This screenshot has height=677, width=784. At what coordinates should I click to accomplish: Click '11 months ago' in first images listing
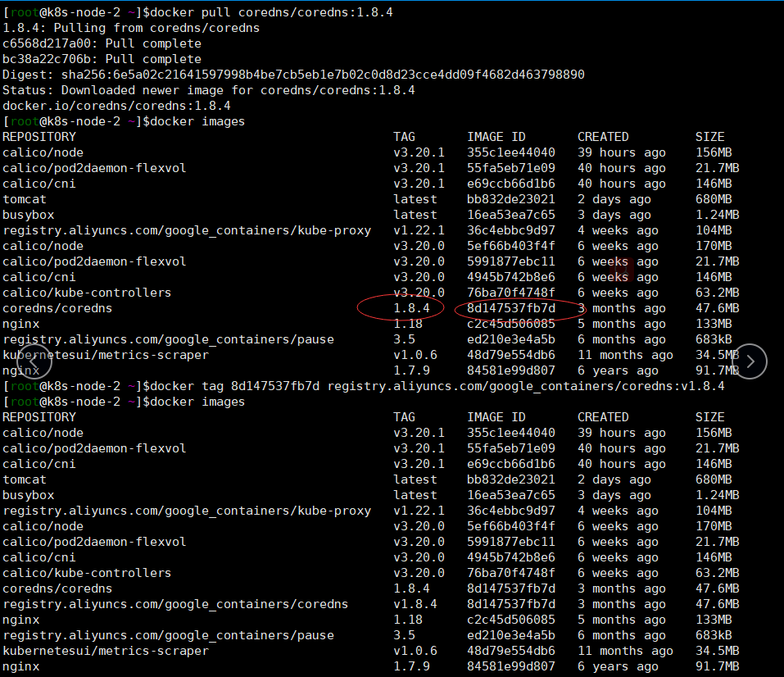click(x=625, y=355)
